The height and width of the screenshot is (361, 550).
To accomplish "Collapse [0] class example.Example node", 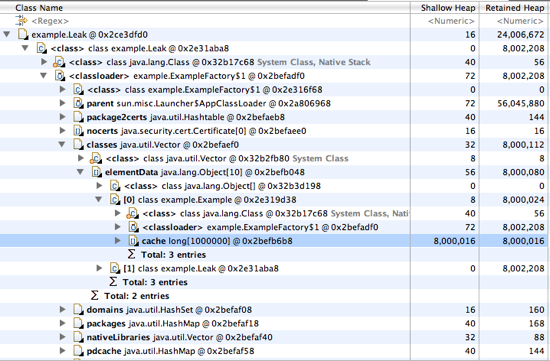I will (x=99, y=200).
